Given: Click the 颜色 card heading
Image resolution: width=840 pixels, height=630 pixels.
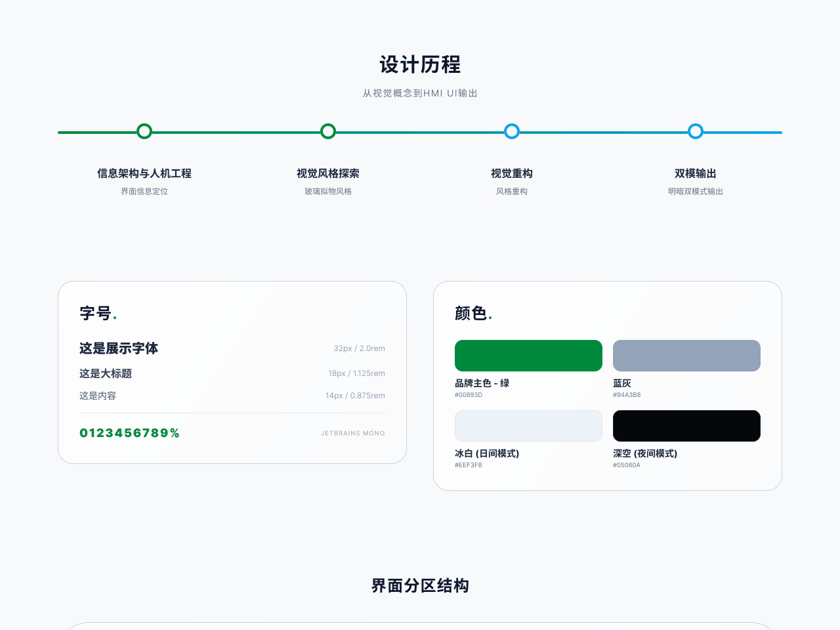Looking at the screenshot, I should tap(473, 313).
